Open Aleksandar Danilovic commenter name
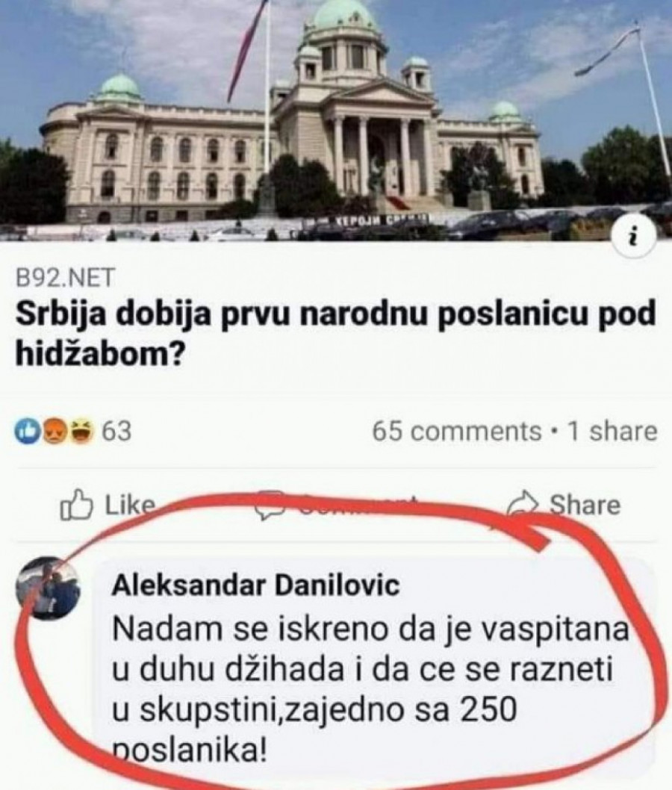 256,585
